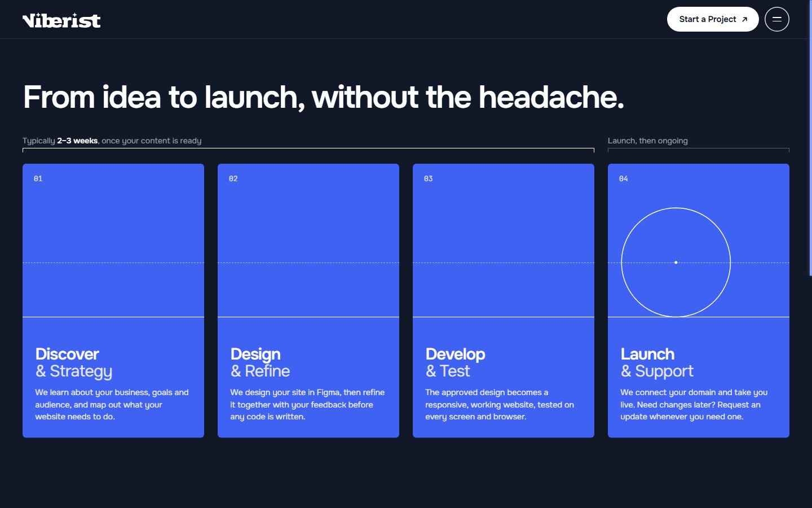This screenshot has width=812, height=508.
Task: Click the Viberist logo
Action: coord(61,20)
